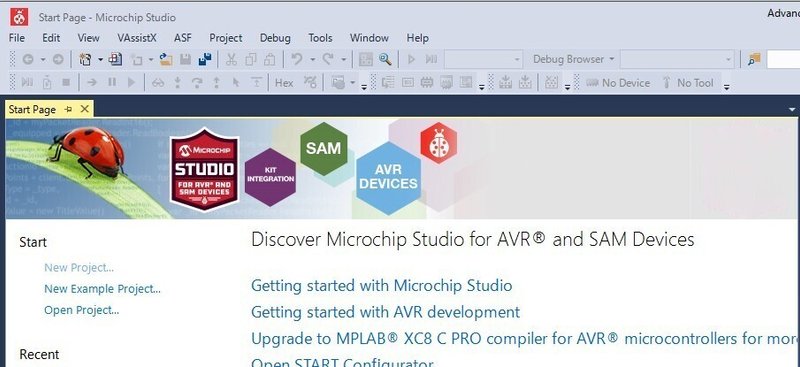Open the View menu
Image resolution: width=800 pixels, height=367 pixels.
click(x=89, y=38)
